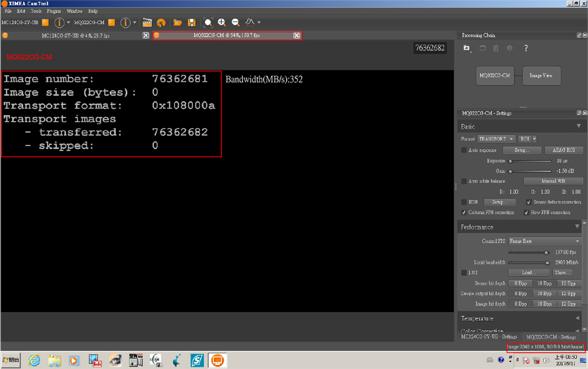The height and width of the screenshot is (369, 588).
Task: Zoom out of the image
Action: click(236, 22)
